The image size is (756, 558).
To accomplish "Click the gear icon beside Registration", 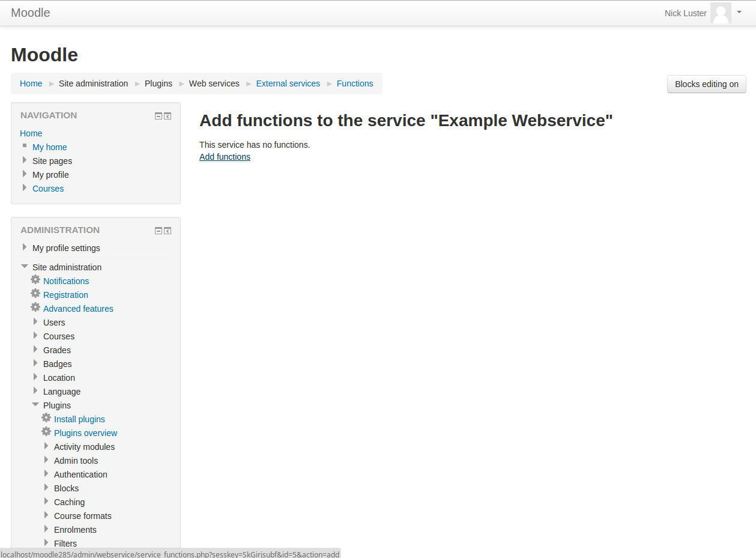I will pyautogui.click(x=35, y=294).
